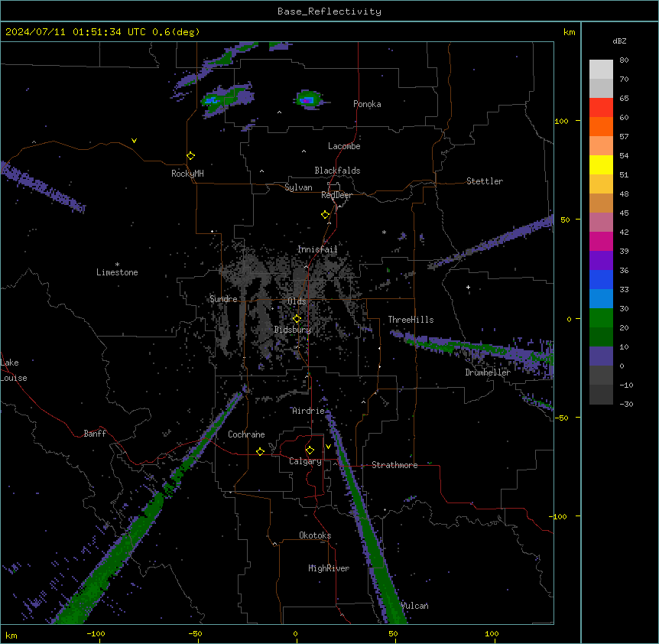The width and height of the screenshot is (659, 644).
Task: Click the Airdrie city label
Action: pyautogui.click(x=309, y=411)
